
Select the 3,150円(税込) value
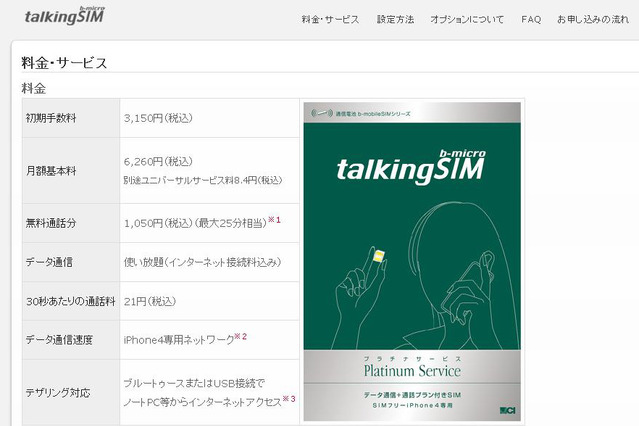[x=158, y=118]
